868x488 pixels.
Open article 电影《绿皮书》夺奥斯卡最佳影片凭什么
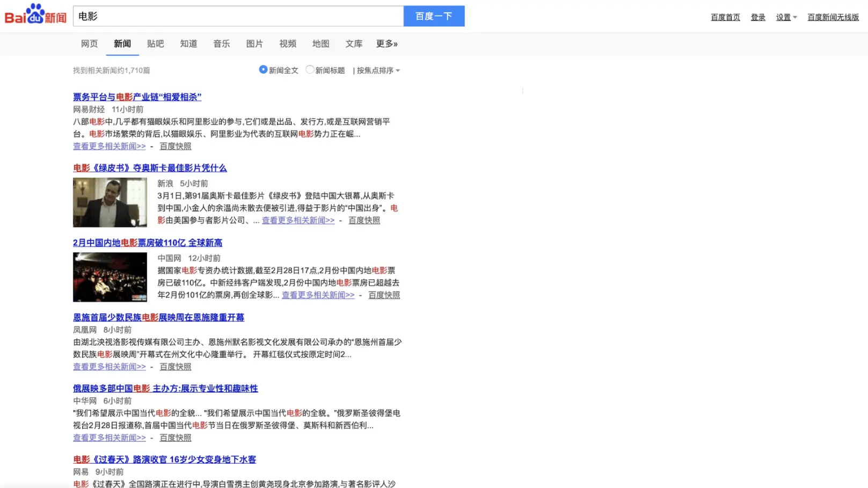tap(150, 168)
